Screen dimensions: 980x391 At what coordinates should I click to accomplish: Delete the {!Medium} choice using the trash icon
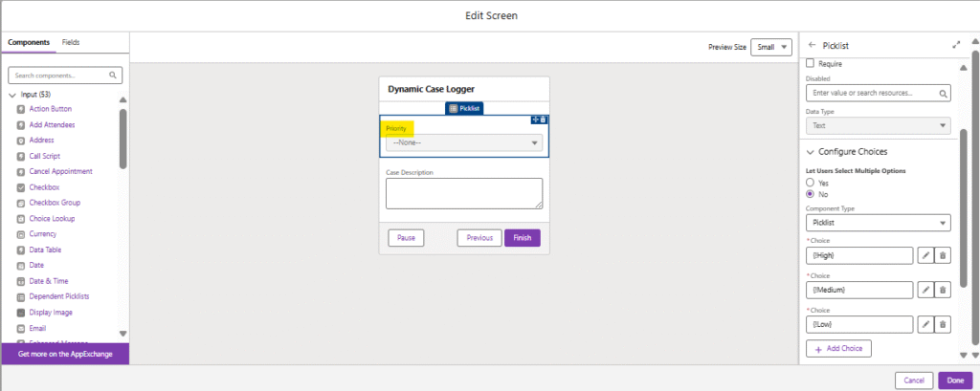pyautogui.click(x=943, y=290)
